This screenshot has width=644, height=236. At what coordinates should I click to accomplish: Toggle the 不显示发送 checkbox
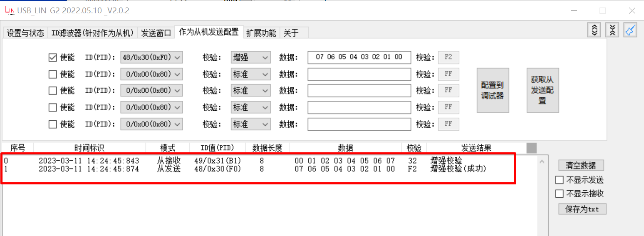(x=560, y=180)
